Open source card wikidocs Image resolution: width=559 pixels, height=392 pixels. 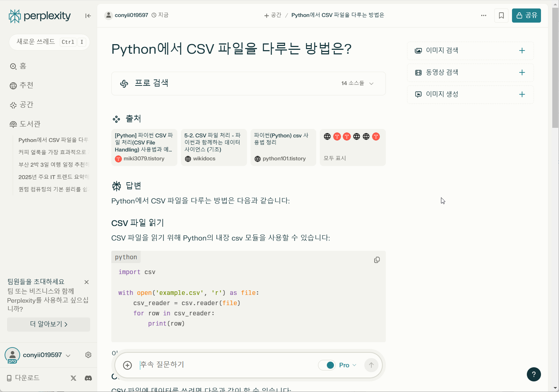pyautogui.click(x=214, y=147)
